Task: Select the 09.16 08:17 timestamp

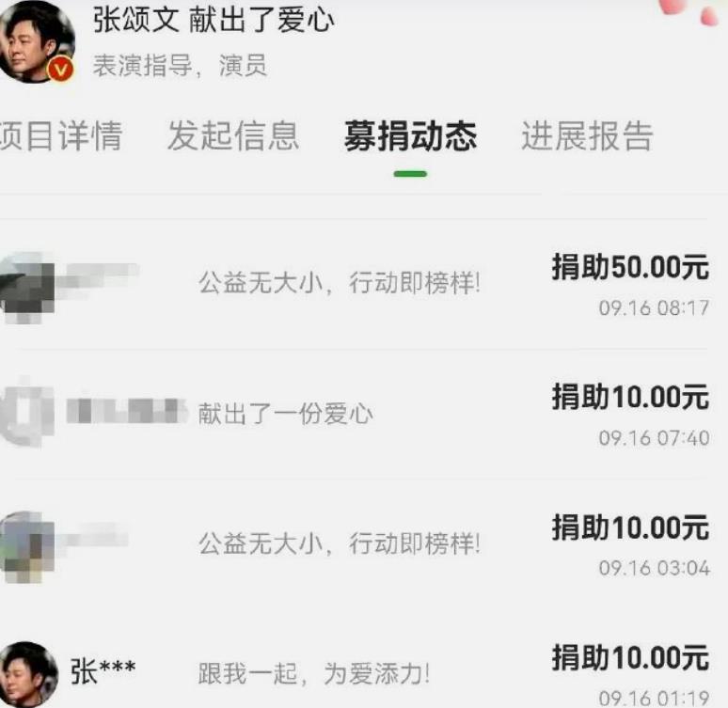Action: coord(654,307)
